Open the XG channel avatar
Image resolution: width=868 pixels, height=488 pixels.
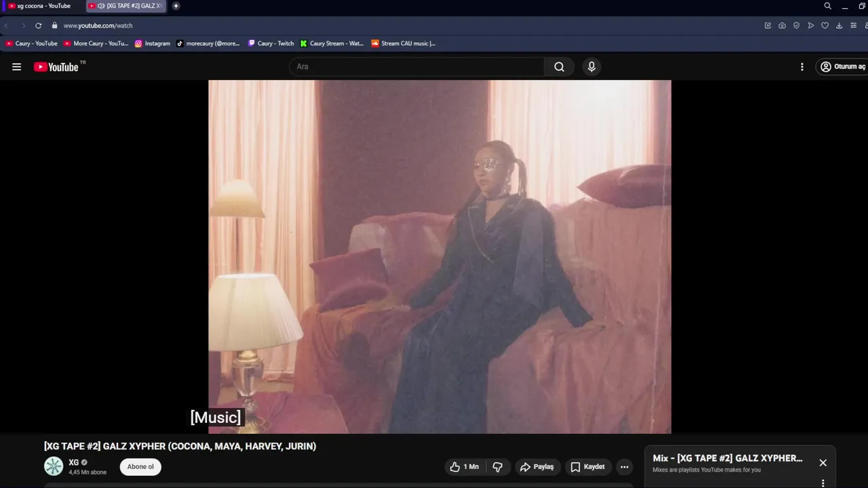click(x=54, y=466)
